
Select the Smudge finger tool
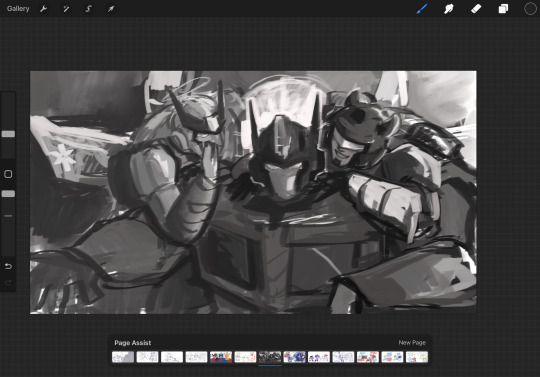[x=449, y=9]
